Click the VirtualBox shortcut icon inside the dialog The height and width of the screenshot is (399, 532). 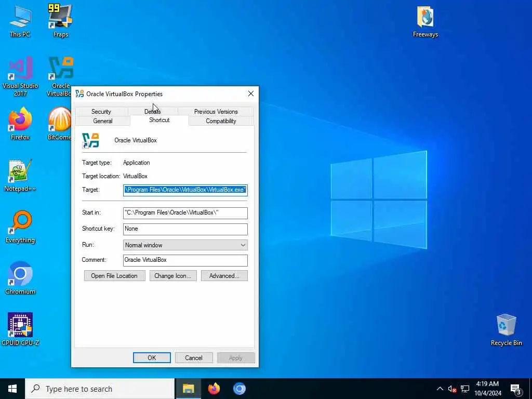click(x=90, y=140)
